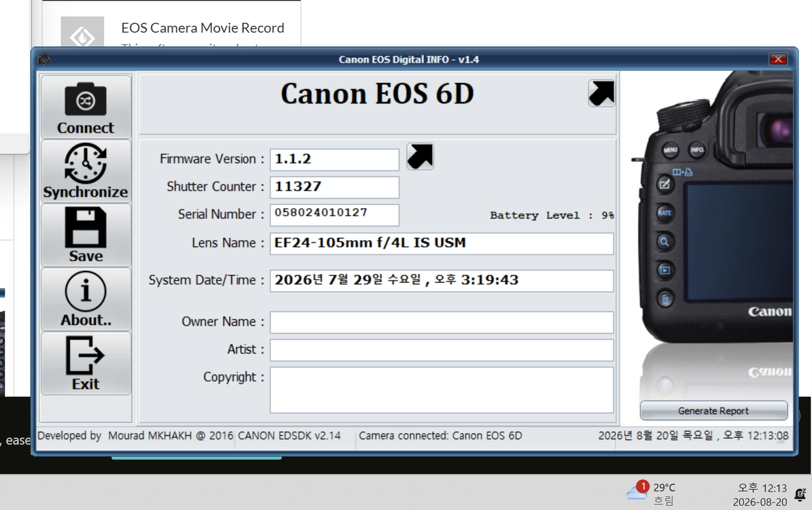Click the camera icon in the title bar
812x510 pixels.
click(x=43, y=60)
